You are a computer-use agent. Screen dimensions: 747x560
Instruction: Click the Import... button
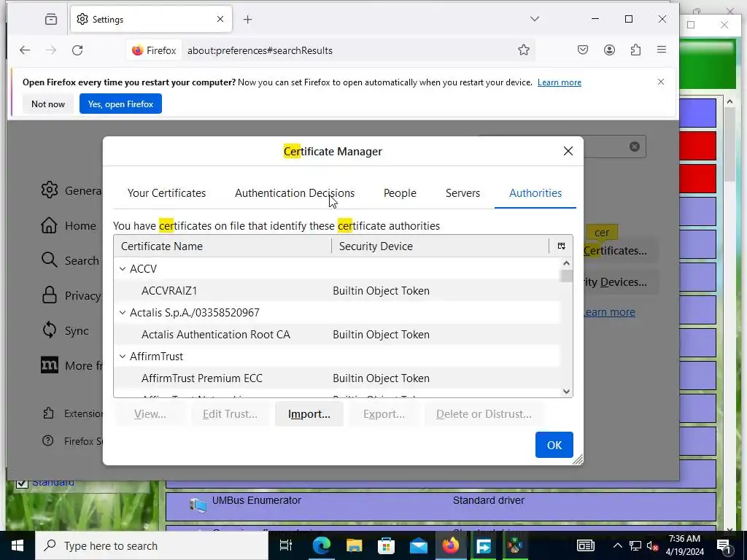click(309, 414)
